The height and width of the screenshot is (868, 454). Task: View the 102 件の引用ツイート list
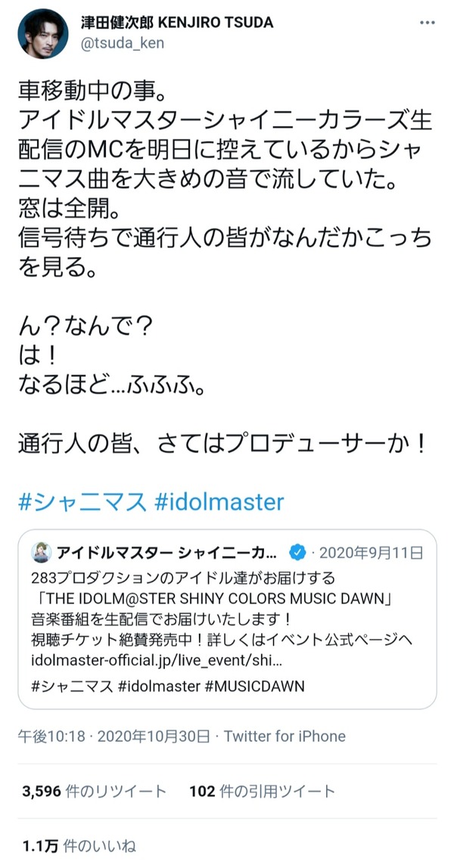263,791
